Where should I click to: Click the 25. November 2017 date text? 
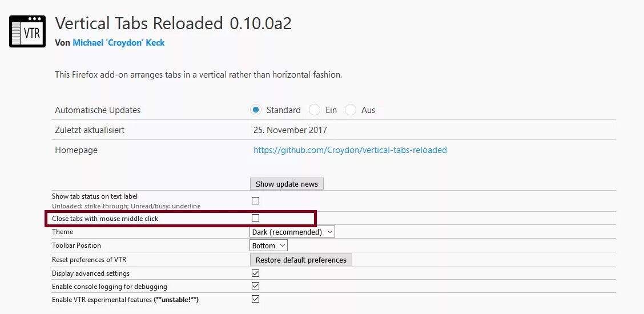(291, 130)
